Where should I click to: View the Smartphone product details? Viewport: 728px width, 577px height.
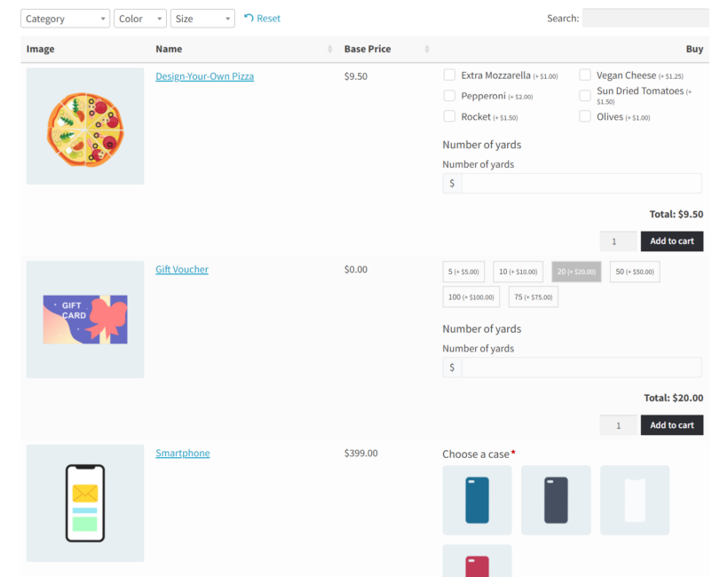[x=182, y=453]
